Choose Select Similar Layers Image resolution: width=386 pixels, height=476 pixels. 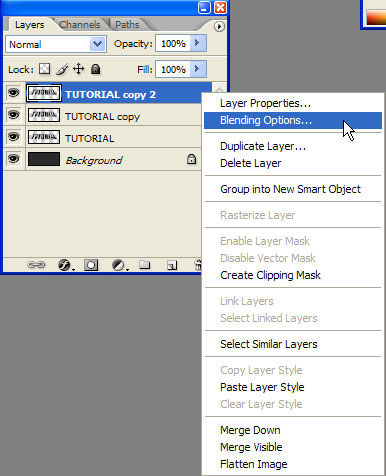point(293,344)
